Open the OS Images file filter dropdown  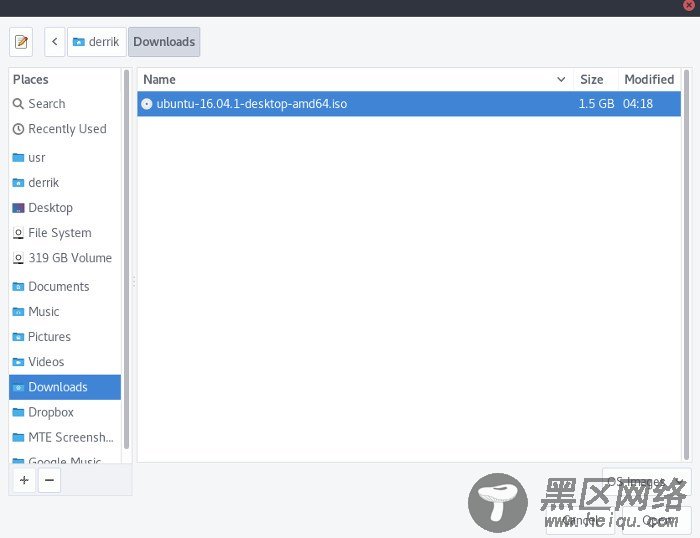[646, 482]
